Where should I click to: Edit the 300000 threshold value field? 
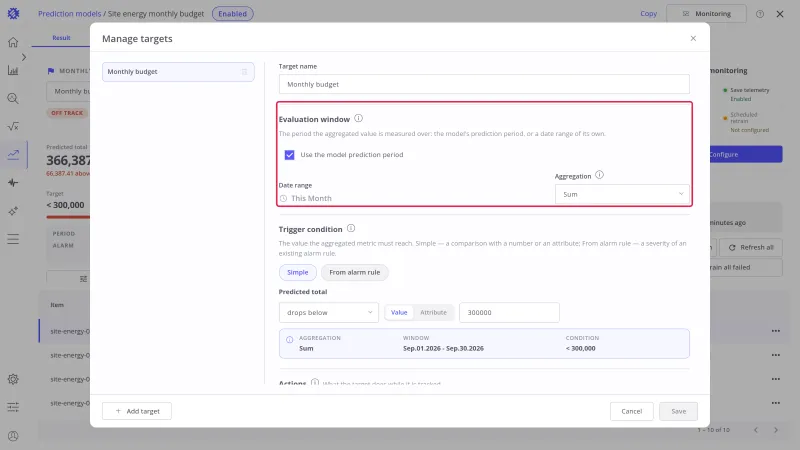[x=509, y=312]
